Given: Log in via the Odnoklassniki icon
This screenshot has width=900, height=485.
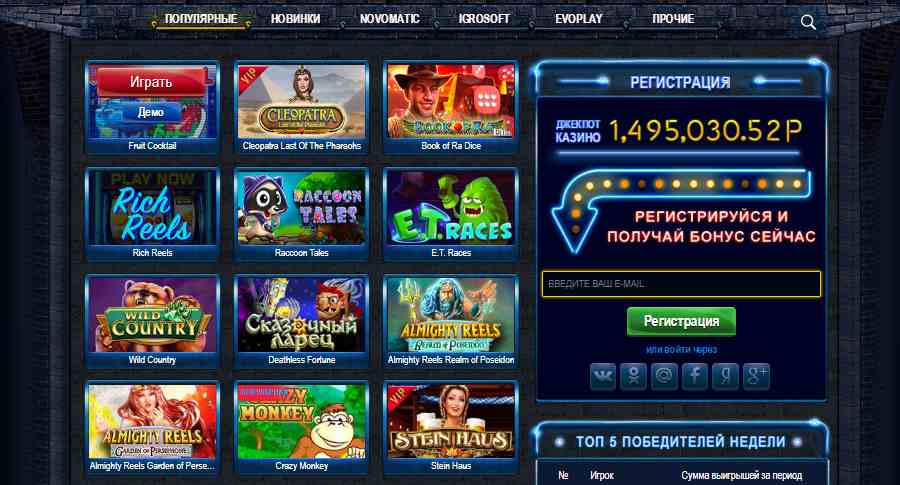Looking at the screenshot, I should click(633, 377).
